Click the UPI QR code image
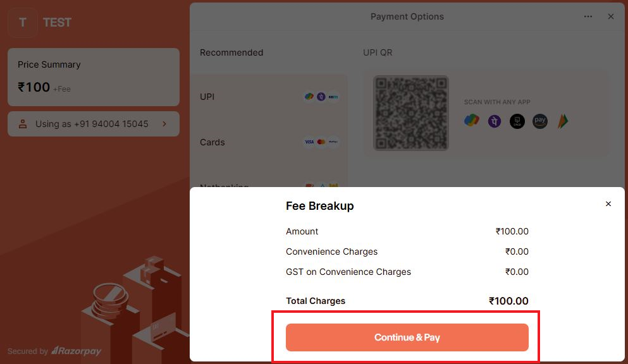This screenshot has width=628, height=364. 411,113
